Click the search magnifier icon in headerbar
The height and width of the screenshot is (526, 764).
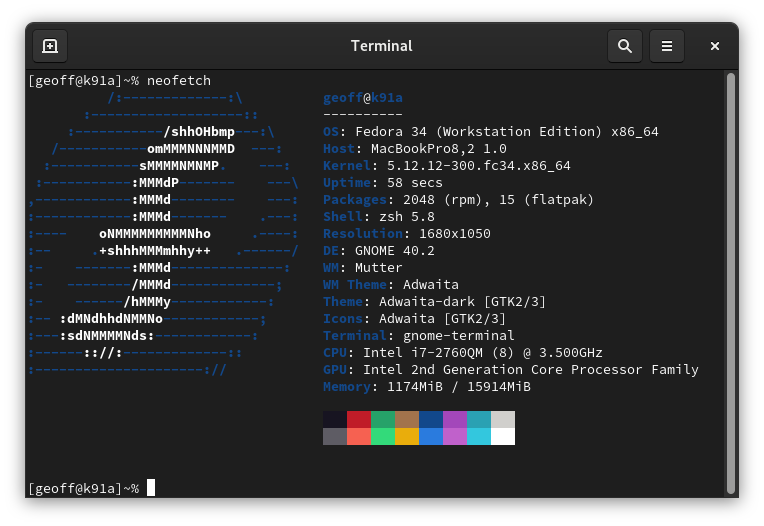(625, 46)
